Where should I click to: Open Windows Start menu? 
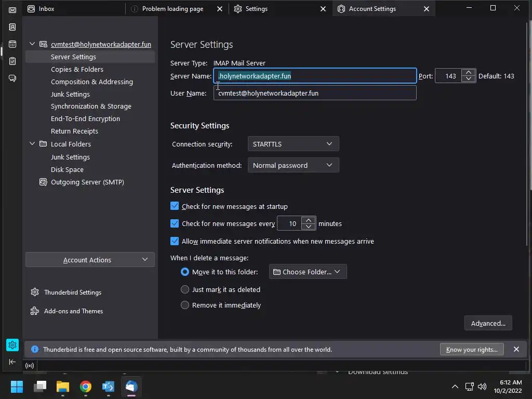17,387
